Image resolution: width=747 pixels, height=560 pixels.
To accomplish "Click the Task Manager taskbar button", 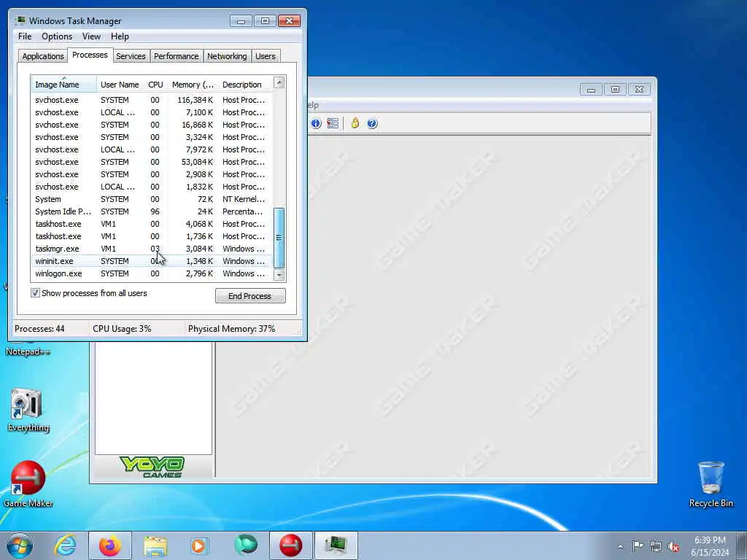I will (x=336, y=545).
